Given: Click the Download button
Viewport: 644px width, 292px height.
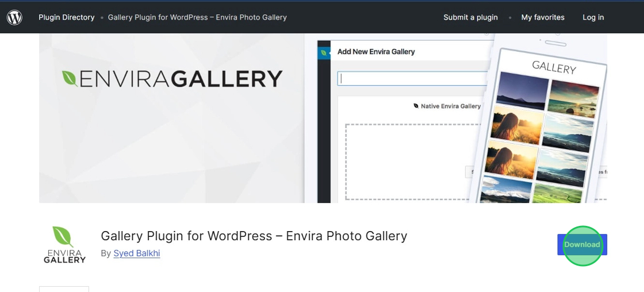Looking at the screenshot, I should click(x=582, y=244).
